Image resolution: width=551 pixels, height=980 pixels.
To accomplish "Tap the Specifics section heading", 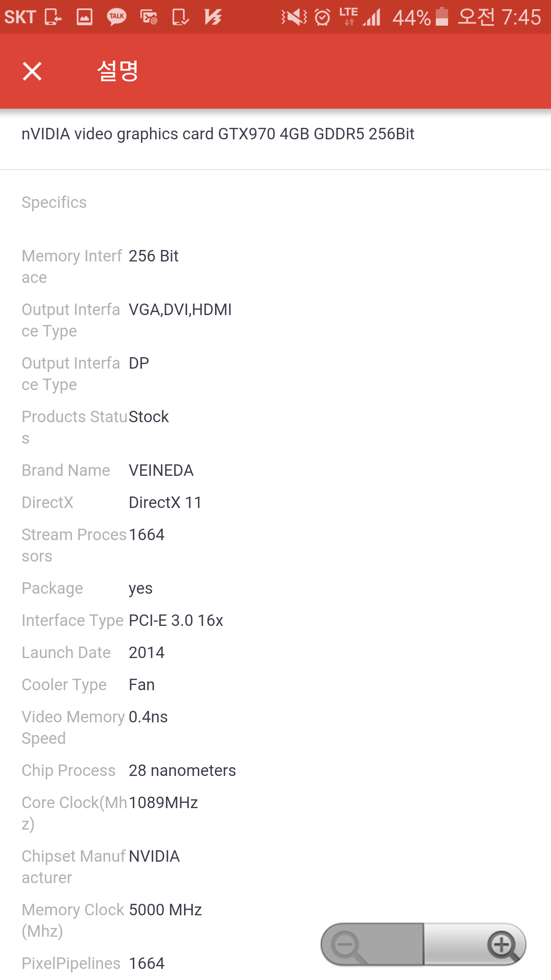I will click(x=54, y=202).
